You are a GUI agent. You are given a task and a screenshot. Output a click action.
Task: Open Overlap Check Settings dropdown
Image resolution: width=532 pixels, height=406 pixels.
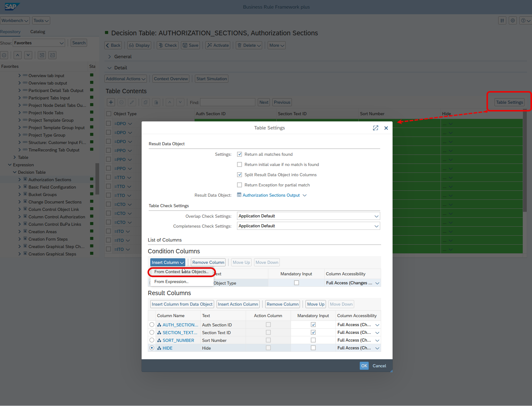[x=376, y=216]
